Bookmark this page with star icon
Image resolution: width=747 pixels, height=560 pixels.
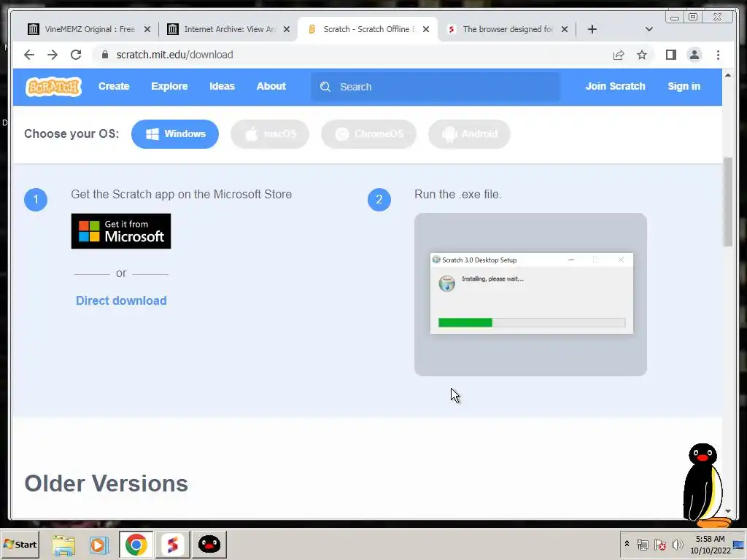[x=642, y=55]
